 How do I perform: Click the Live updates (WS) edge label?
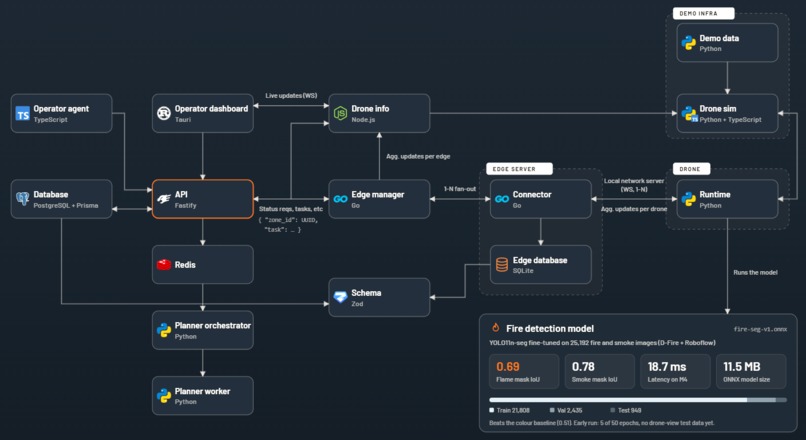tap(291, 96)
